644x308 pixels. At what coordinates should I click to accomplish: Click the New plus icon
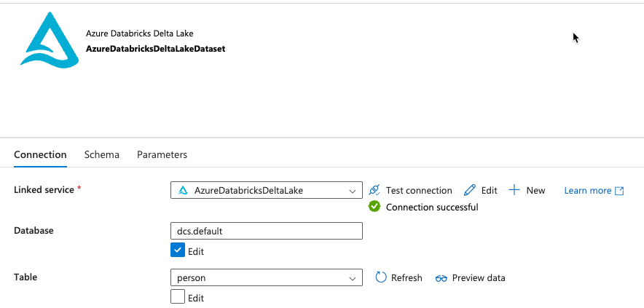coord(514,190)
